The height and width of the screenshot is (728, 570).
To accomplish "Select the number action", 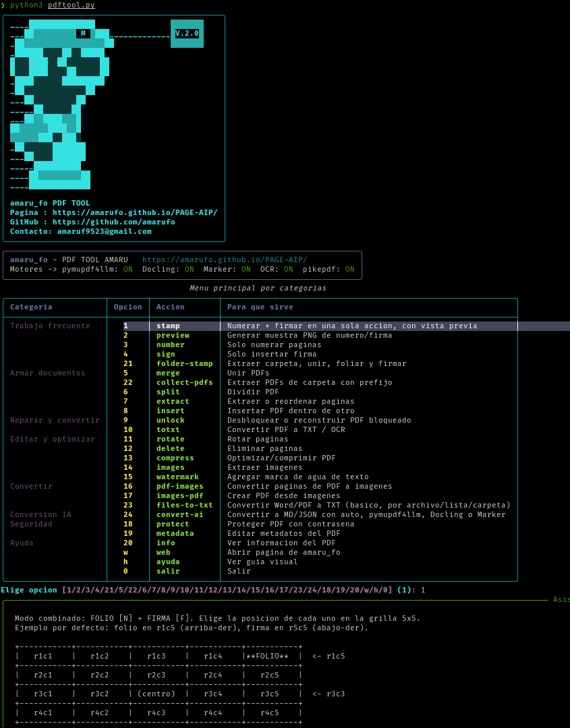I will click(x=171, y=344).
